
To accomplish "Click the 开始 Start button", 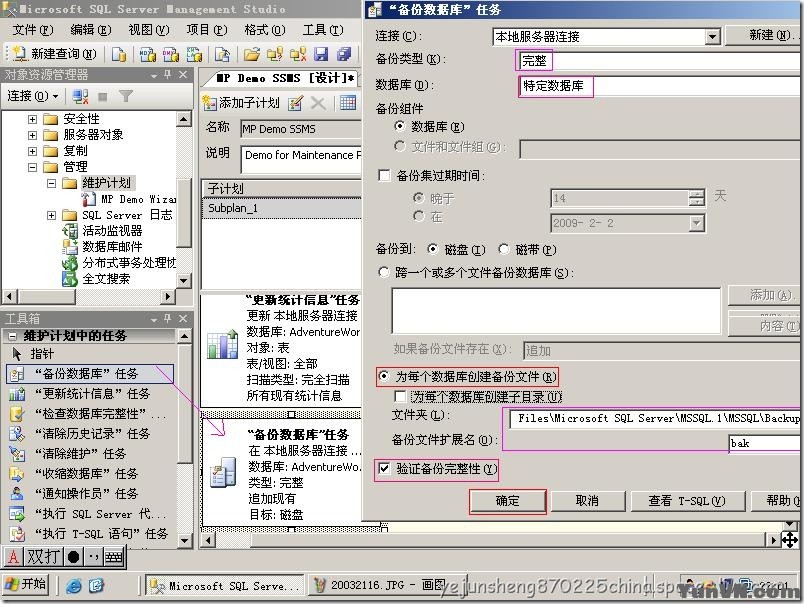I will (x=26, y=585).
